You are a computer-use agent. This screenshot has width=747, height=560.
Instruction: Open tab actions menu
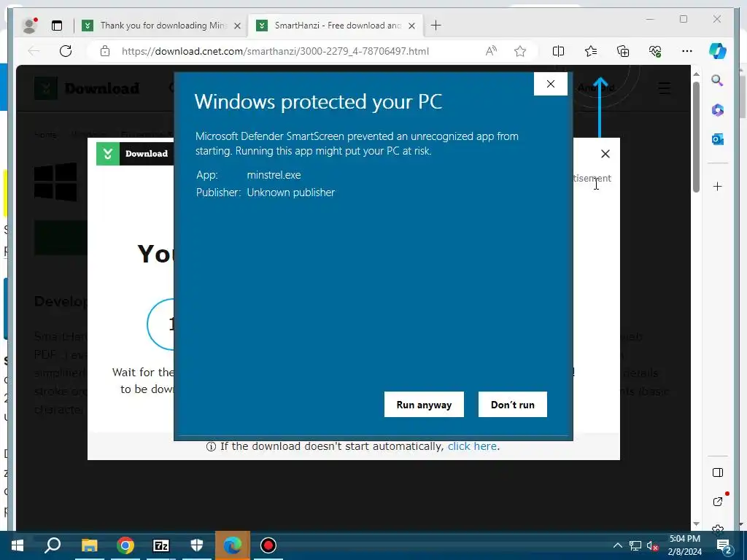[57, 26]
